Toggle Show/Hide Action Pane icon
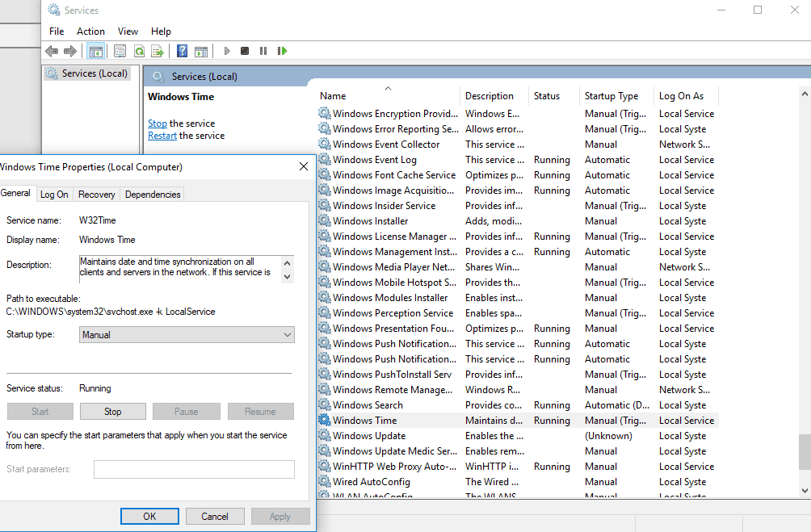The width and height of the screenshot is (811, 532). click(201, 51)
